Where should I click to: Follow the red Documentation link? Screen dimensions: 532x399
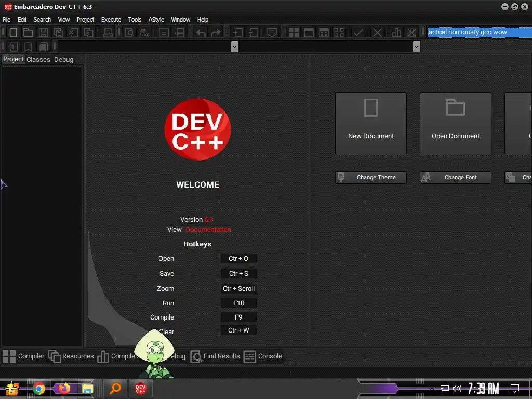[x=208, y=229]
